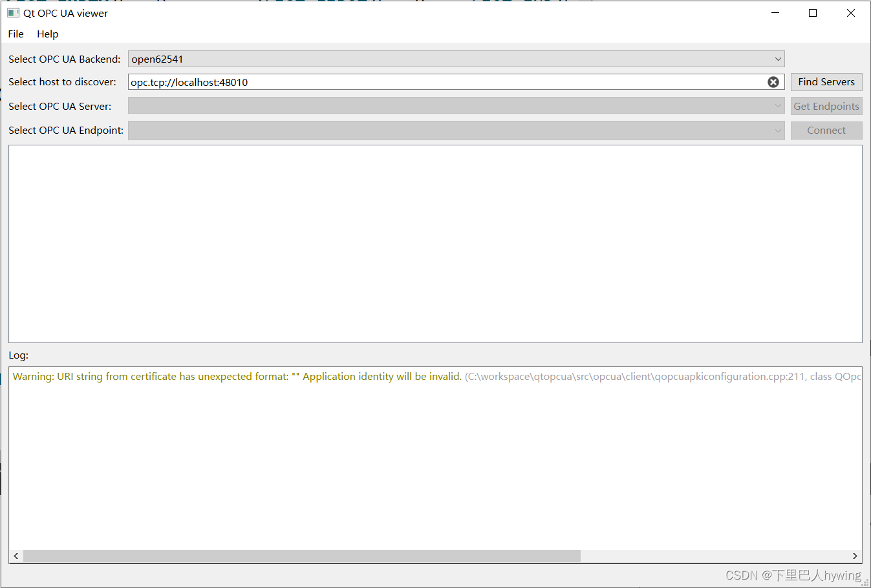Viewport: 871px width, 588px height.
Task: Close the Qt OPC UA viewer window
Action: pyautogui.click(x=851, y=13)
